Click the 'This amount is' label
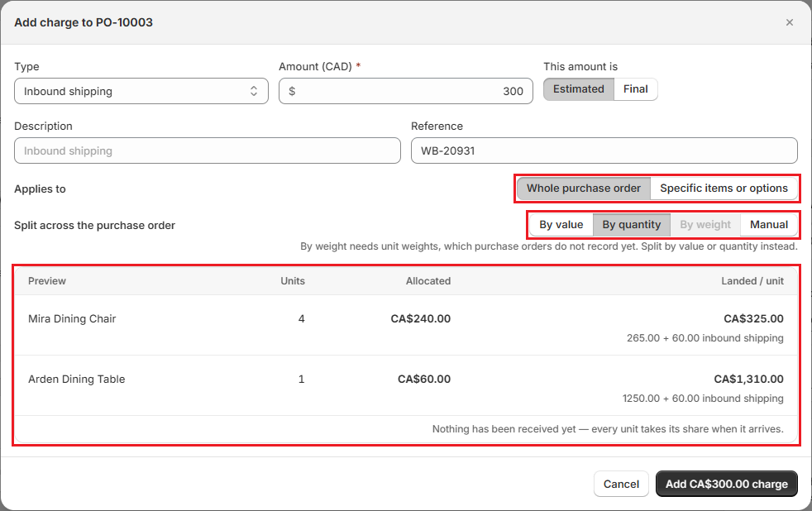 (x=580, y=67)
